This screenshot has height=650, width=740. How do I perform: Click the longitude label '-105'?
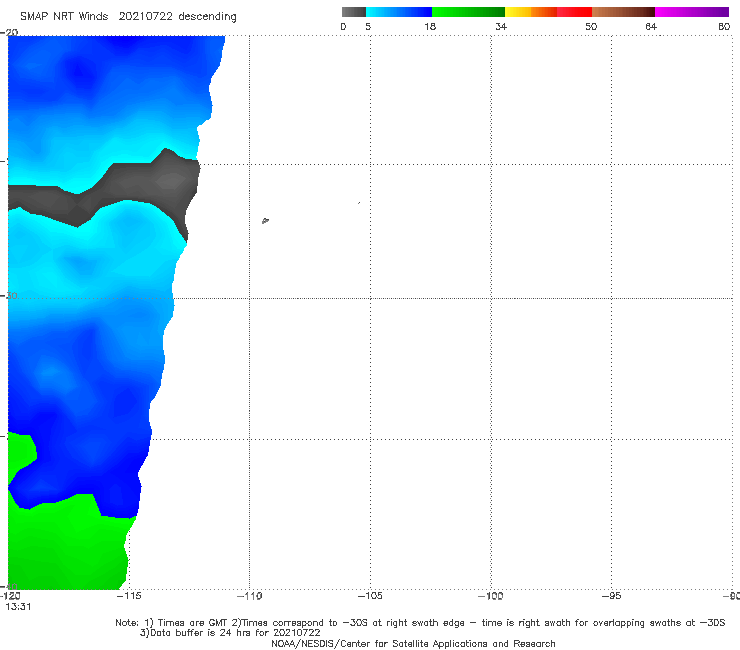point(370,596)
